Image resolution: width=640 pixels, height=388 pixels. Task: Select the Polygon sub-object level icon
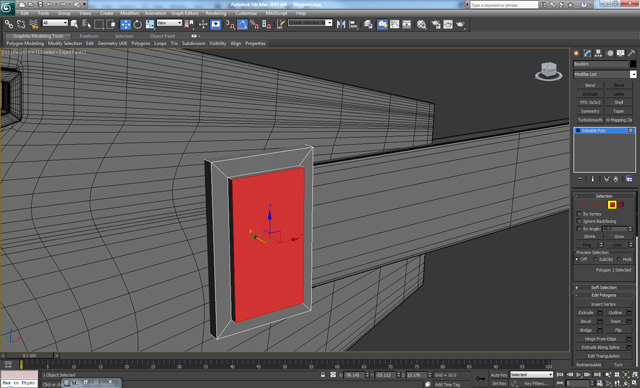[x=612, y=204]
